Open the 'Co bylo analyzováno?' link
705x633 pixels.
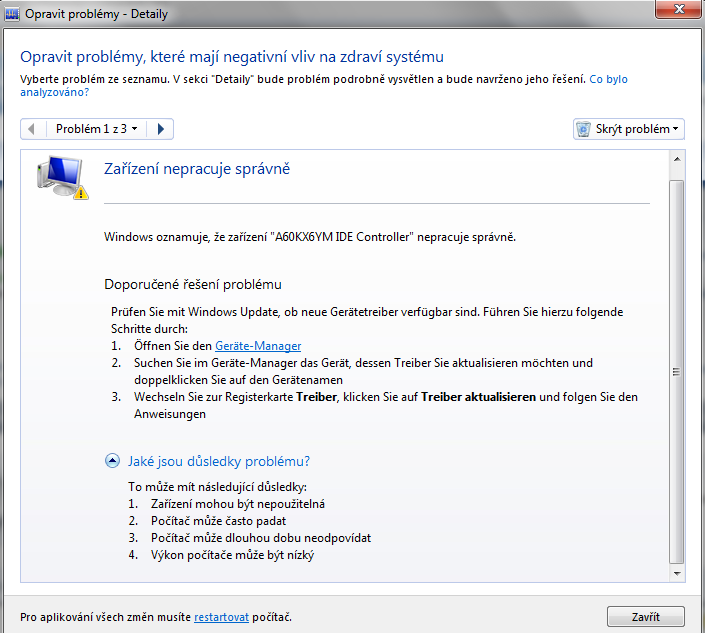(x=324, y=85)
